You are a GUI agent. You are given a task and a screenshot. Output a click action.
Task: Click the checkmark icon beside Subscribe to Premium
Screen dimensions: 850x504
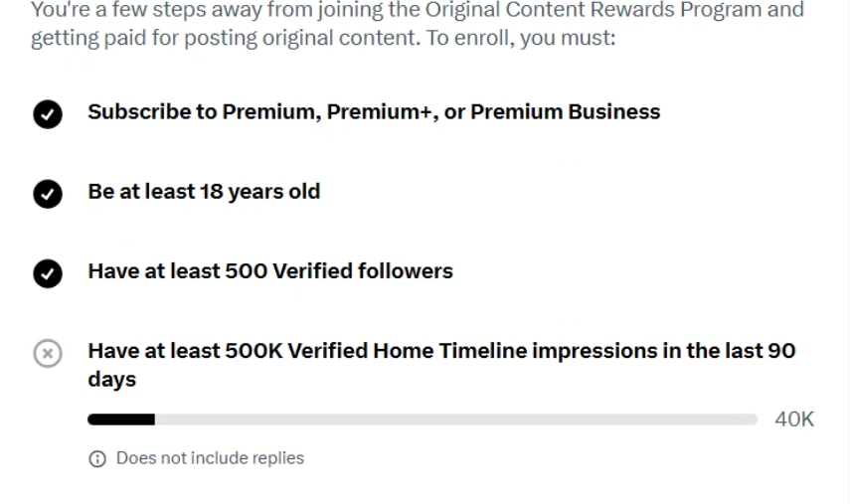[48, 114]
